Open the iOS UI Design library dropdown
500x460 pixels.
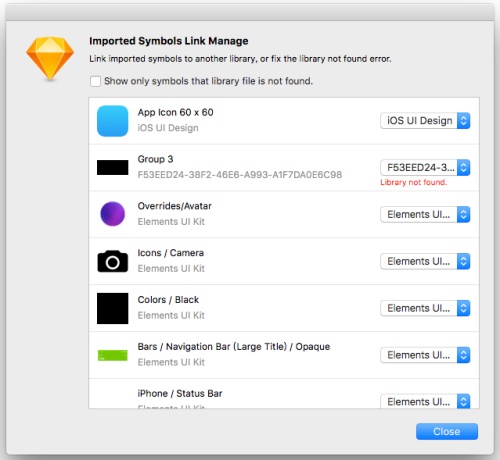(x=425, y=121)
